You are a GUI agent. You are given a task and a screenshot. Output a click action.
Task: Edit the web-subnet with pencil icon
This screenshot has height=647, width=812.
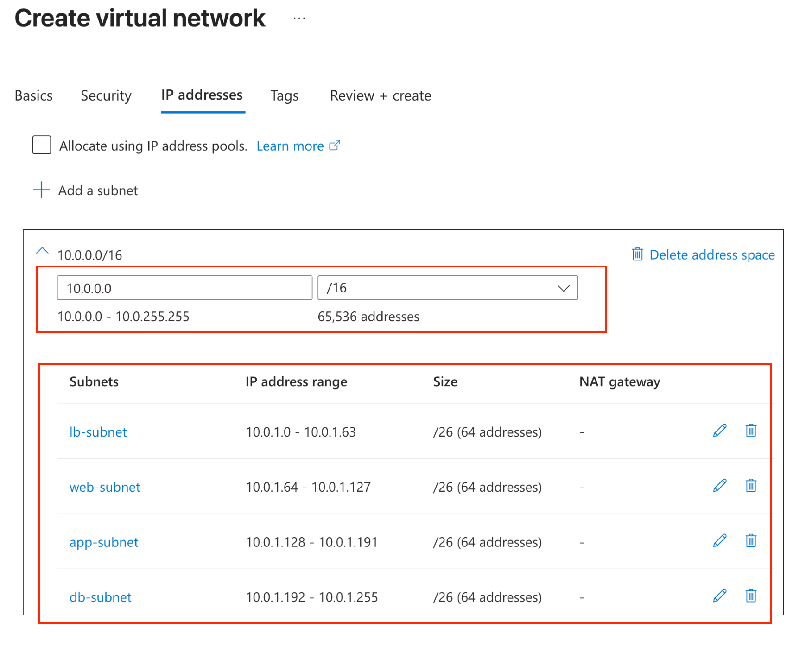[x=719, y=486]
